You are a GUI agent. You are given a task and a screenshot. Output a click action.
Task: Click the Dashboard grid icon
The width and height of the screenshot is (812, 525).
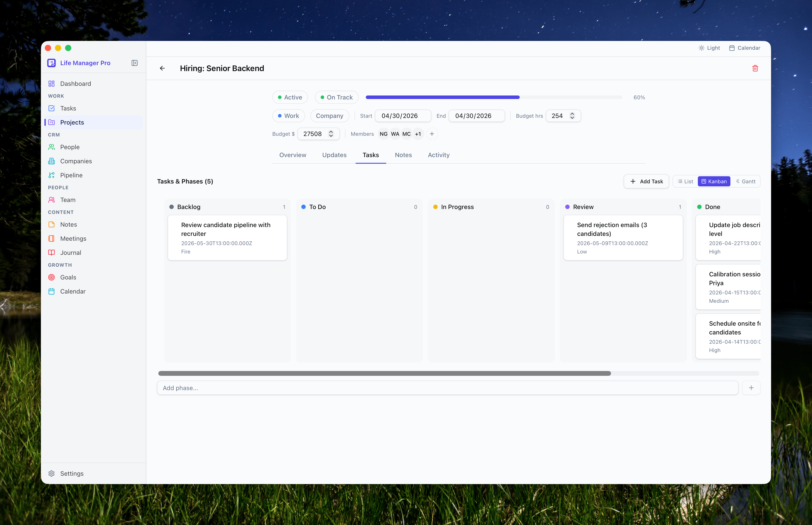pyautogui.click(x=51, y=84)
